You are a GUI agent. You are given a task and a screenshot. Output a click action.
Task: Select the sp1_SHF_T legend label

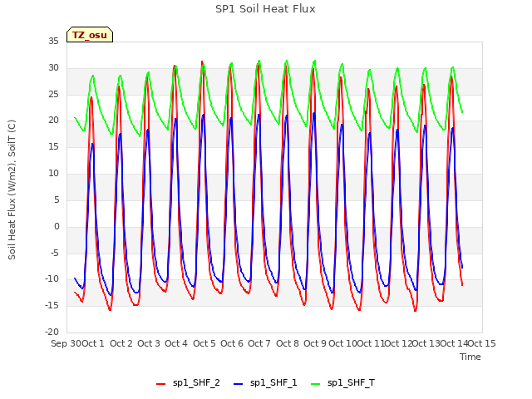351,383
